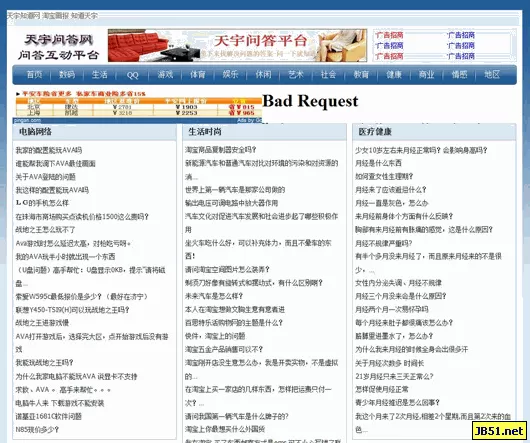Screen dimensions: 530x443
Task: Open question 请问淘宝空间图片怎么装弄?
Action: click(227, 270)
